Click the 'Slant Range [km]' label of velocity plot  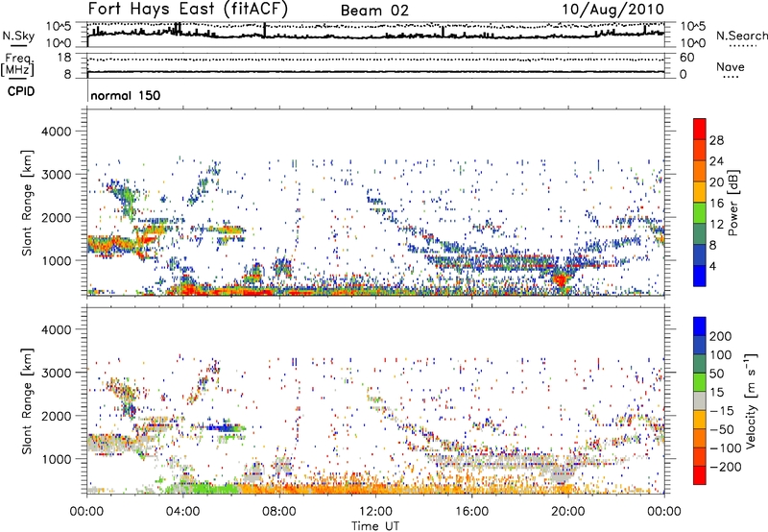pos(27,401)
